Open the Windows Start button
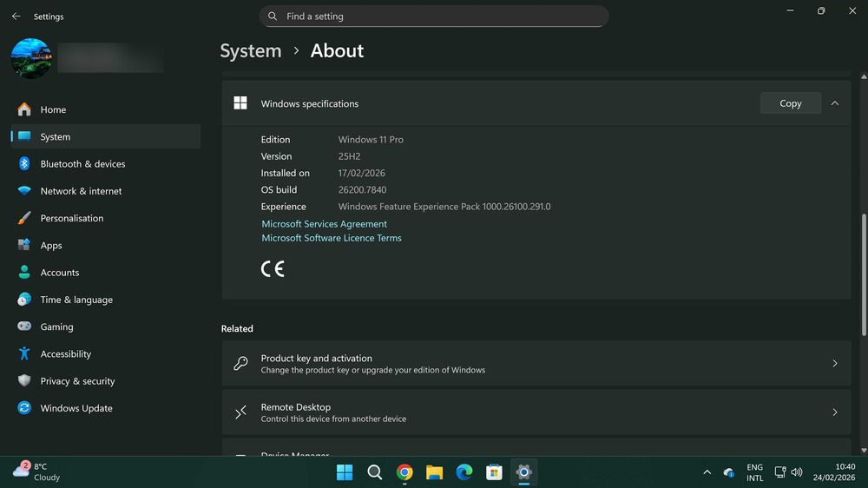 pyautogui.click(x=345, y=472)
